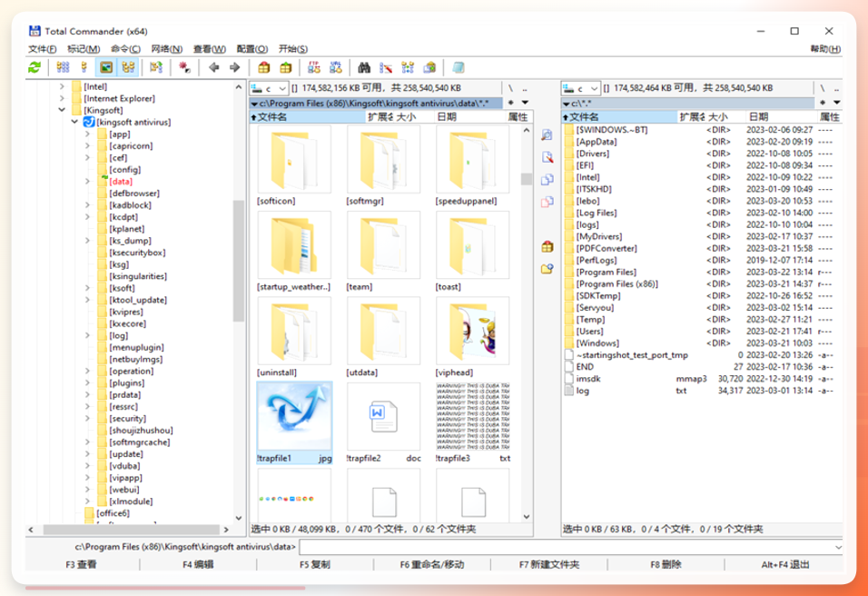Select the imsdk mmap3 file row

pos(698,379)
